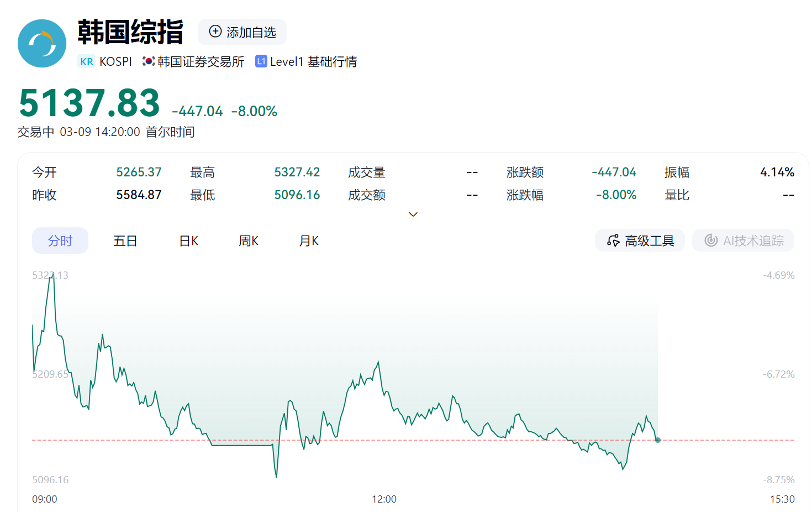This screenshot has height=512, width=812.
Task: Open the 高级工具 advanced tools button
Action: coord(640,241)
